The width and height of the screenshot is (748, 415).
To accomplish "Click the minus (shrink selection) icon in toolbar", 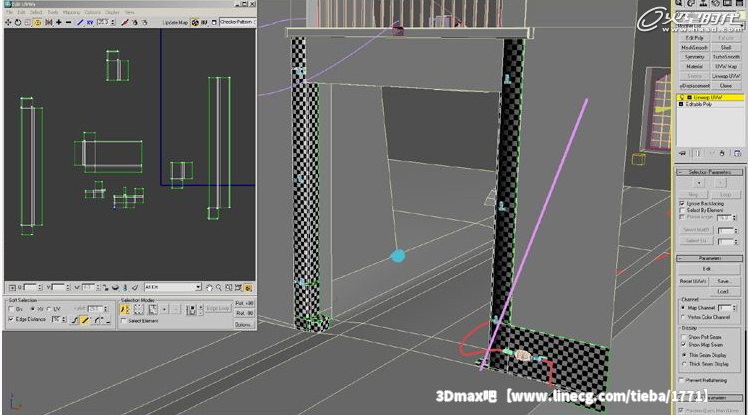I will click(x=68, y=22).
